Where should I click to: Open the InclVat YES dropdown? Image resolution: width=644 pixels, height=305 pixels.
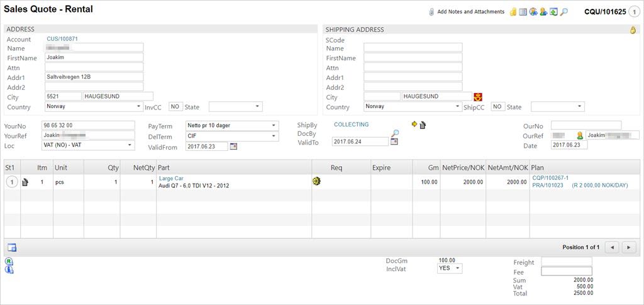pyautogui.click(x=450, y=269)
